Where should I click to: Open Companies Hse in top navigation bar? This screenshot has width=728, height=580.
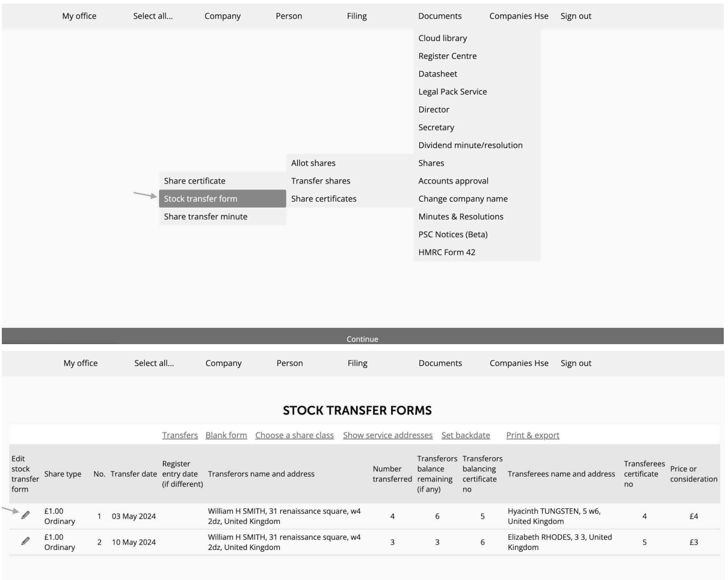point(519,16)
